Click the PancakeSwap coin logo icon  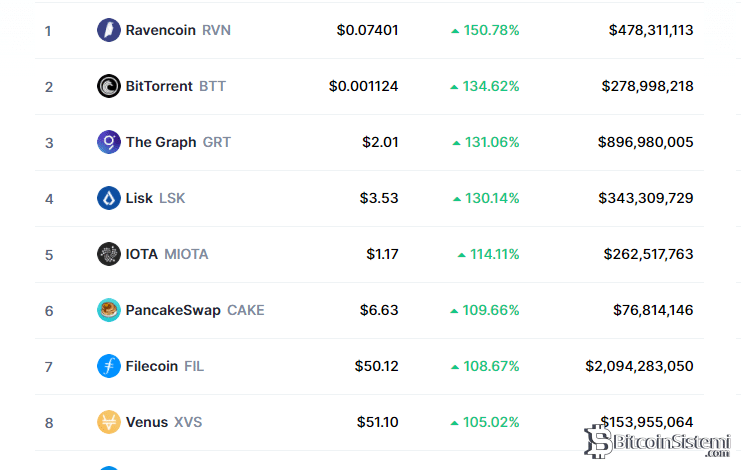(x=108, y=310)
